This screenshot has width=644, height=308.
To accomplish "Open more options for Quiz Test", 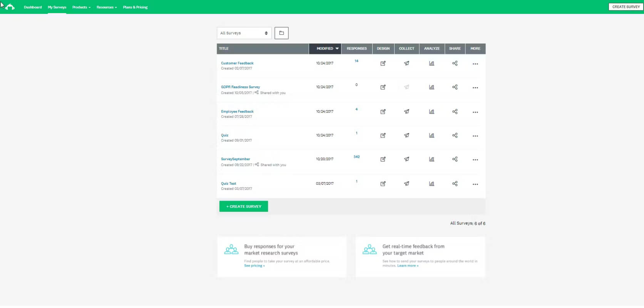I will (475, 184).
